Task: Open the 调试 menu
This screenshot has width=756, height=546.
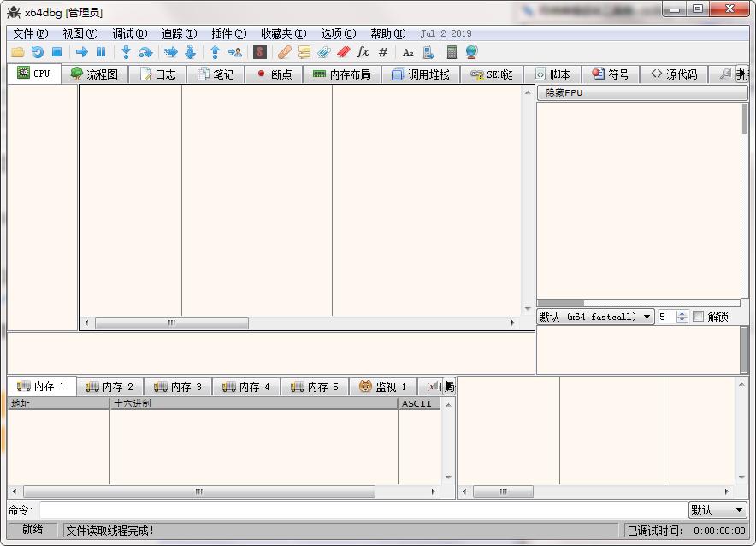Action: click(129, 33)
